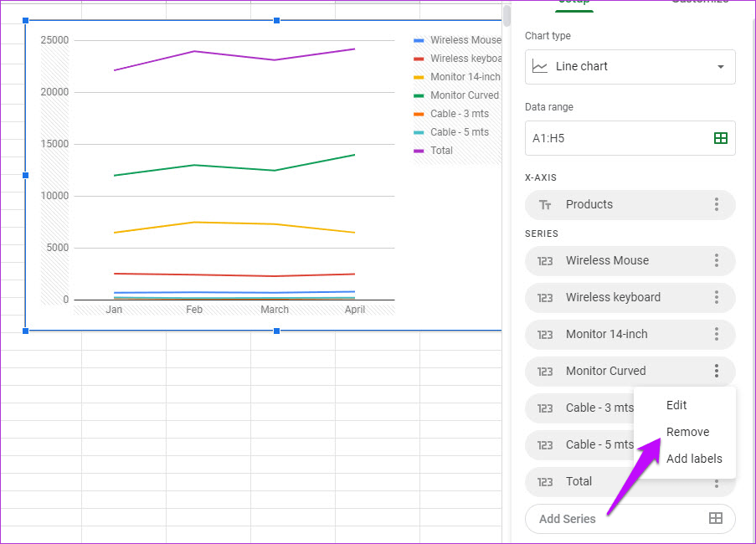Click the grid icon in Add Series
The width and height of the screenshot is (756, 544).
(x=715, y=518)
